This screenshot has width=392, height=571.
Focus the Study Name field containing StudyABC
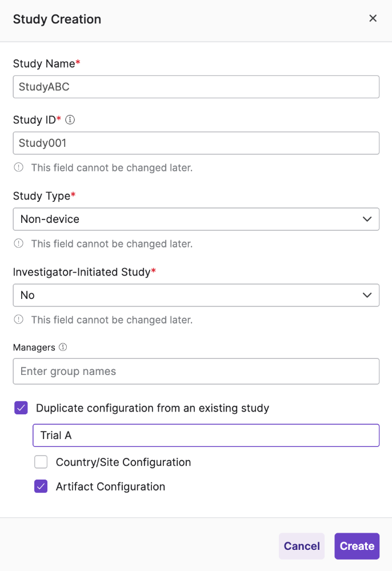tap(196, 87)
